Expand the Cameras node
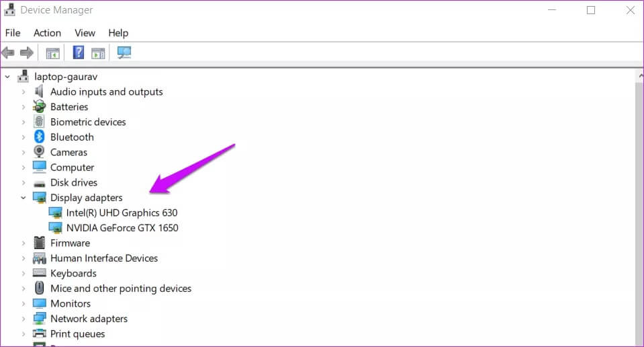644x347 pixels. click(x=24, y=152)
